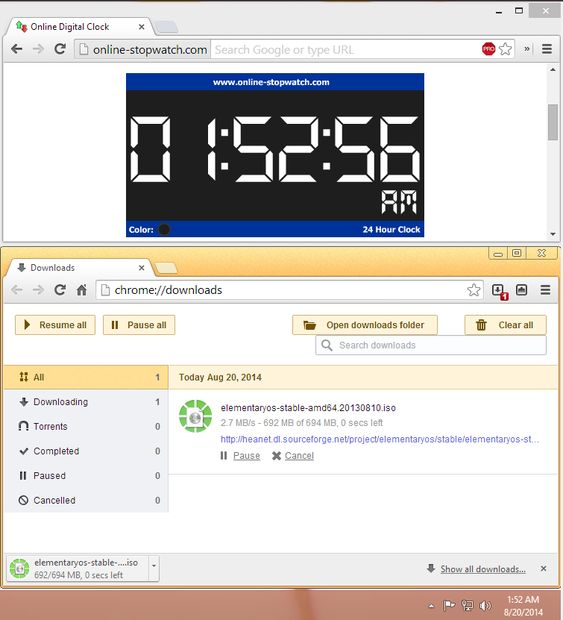The height and width of the screenshot is (620, 563).
Task: Click the Color swatch circle on the clock
Action: click(164, 229)
